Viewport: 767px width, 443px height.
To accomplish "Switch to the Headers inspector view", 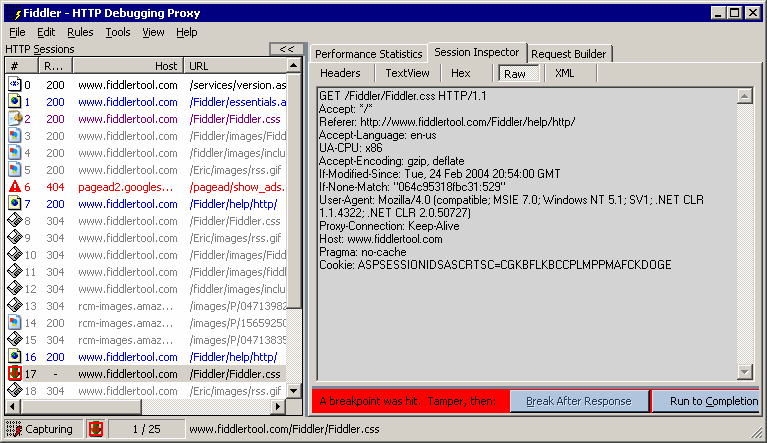I will pos(340,73).
